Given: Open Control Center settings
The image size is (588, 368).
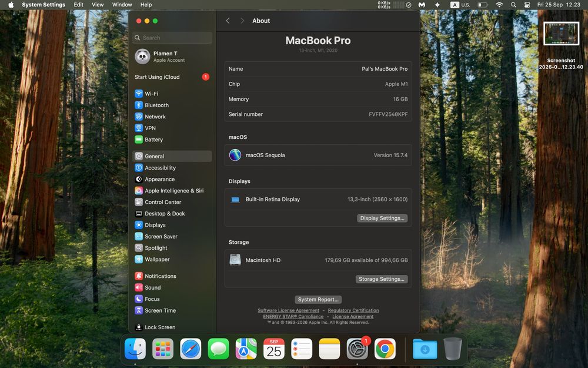Looking at the screenshot, I should pos(172,202).
